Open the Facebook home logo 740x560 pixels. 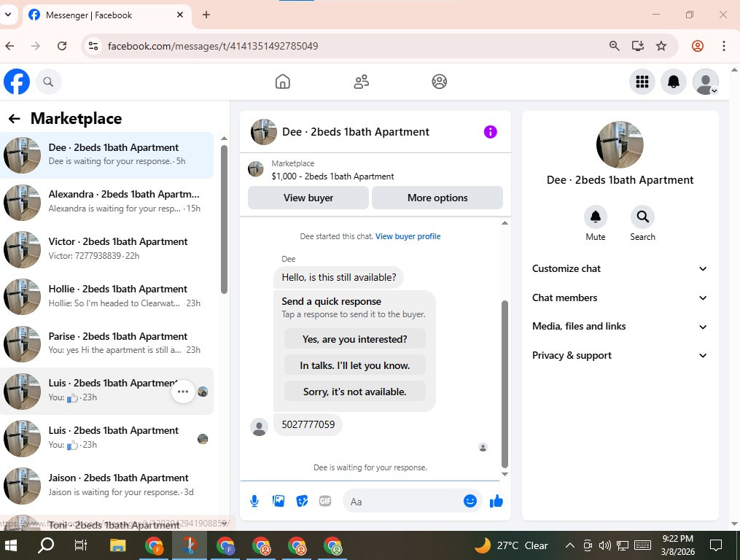point(17,82)
